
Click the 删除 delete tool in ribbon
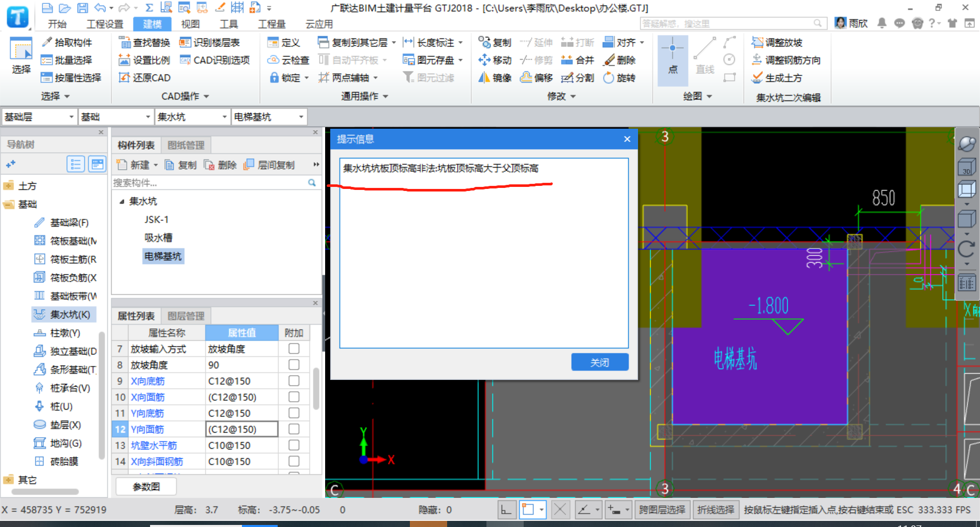(619, 60)
